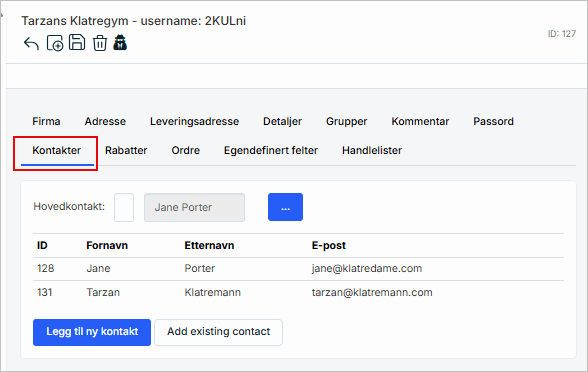Open the Firma tab
This screenshot has width=588, height=372.
(x=46, y=122)
